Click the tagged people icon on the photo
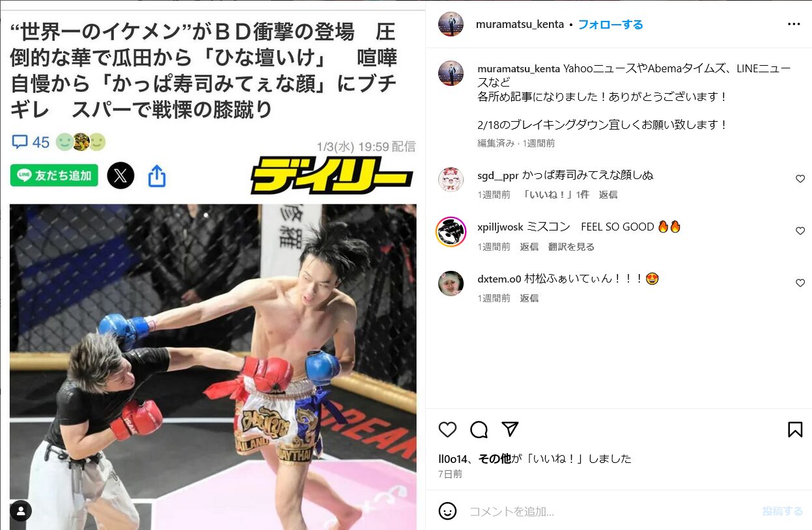The width and height of the screenshot is (812, 530). pos(21,511)
